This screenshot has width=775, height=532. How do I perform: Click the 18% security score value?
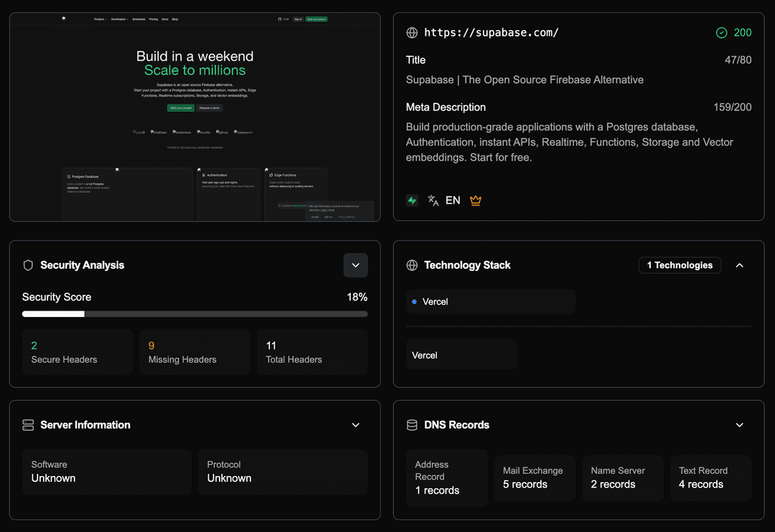pos(357,298)
